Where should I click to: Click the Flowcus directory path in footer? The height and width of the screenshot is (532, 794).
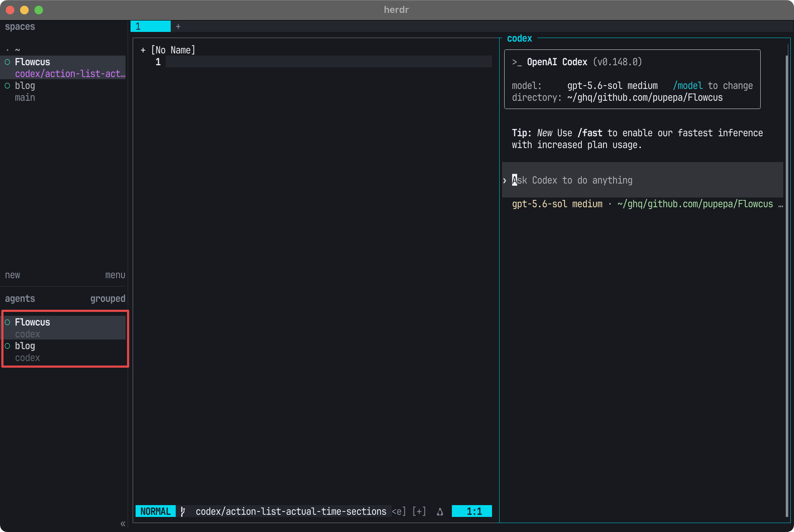coord(695,204)
